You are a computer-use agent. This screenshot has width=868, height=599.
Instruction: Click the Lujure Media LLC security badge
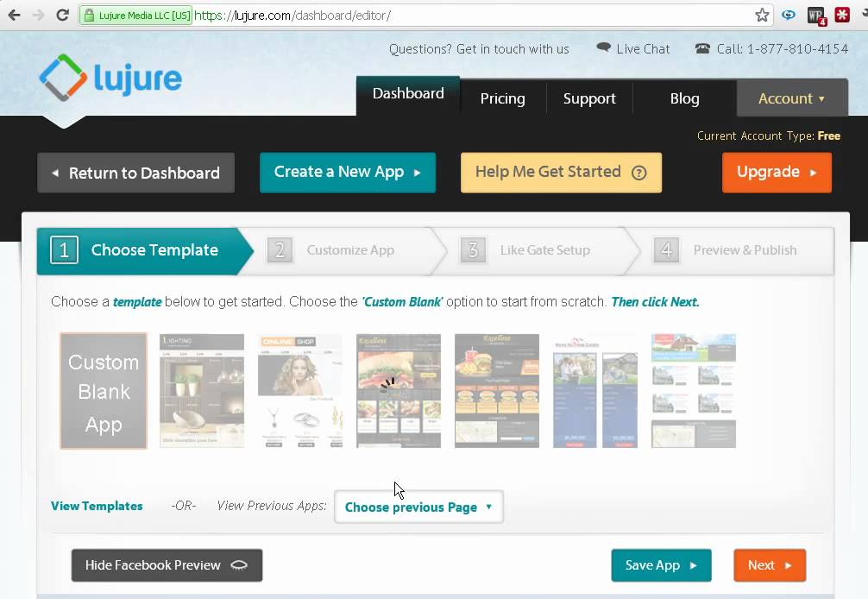click(136, 16)
